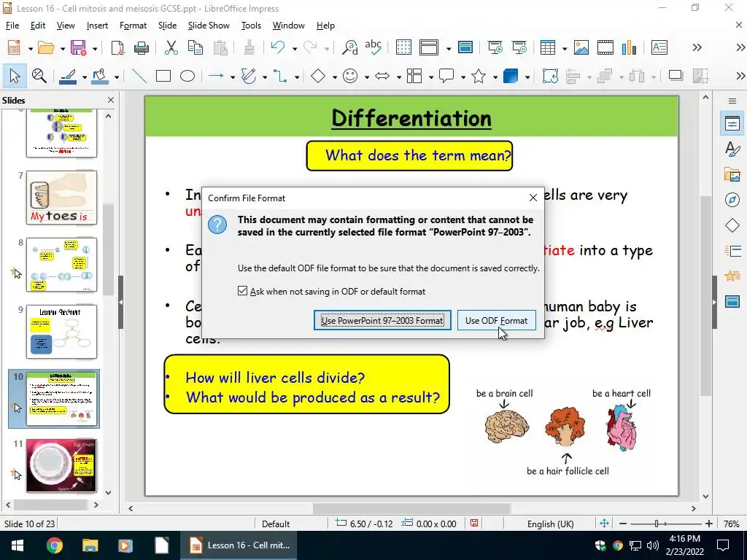
Task: Open the Tools menu
Action: [251, 26]
